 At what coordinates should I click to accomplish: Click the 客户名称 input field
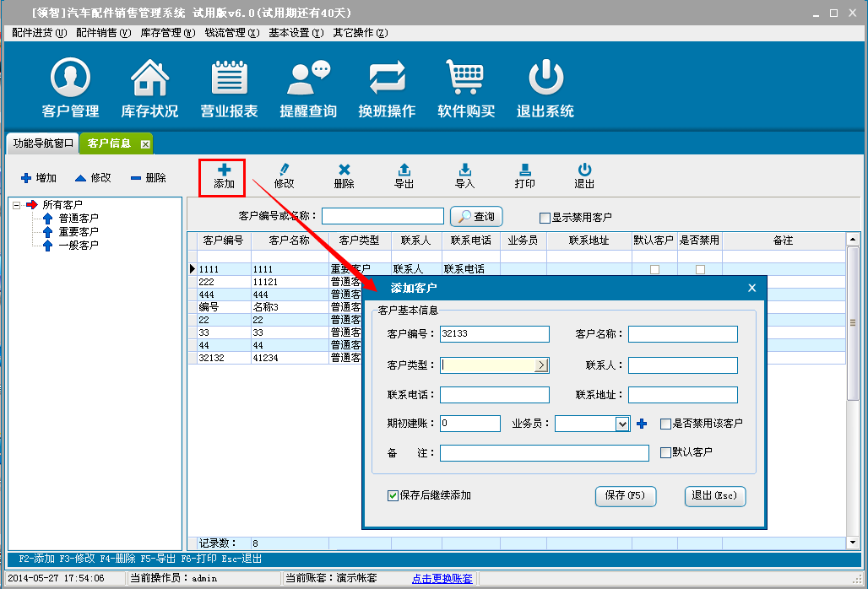[682, 334]
